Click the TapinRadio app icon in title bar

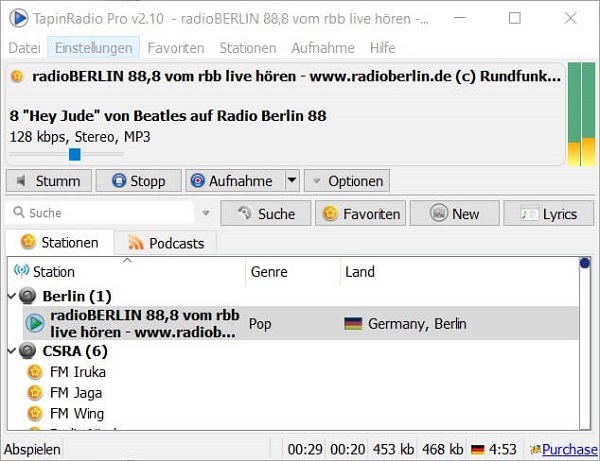18,18
